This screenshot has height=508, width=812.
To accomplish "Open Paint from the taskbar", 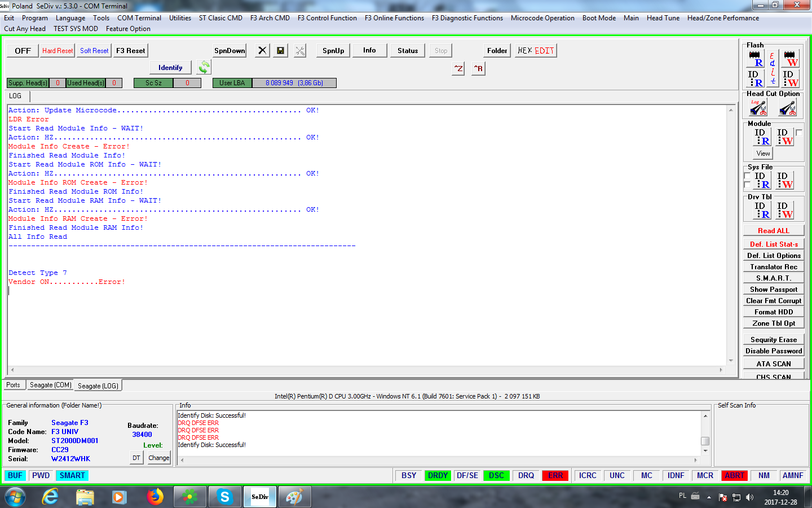I will click(x=294, y=497).
